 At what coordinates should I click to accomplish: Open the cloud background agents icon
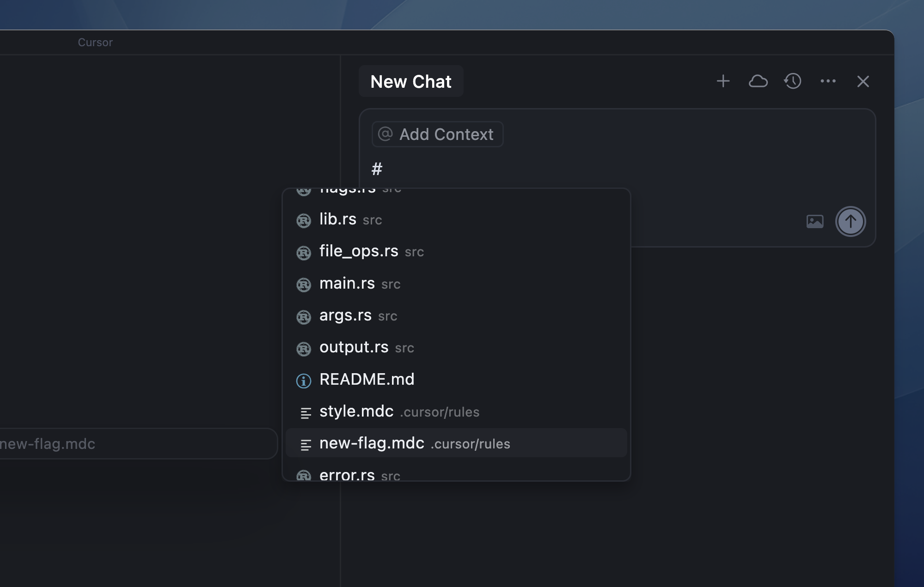(x=758, y=81)
